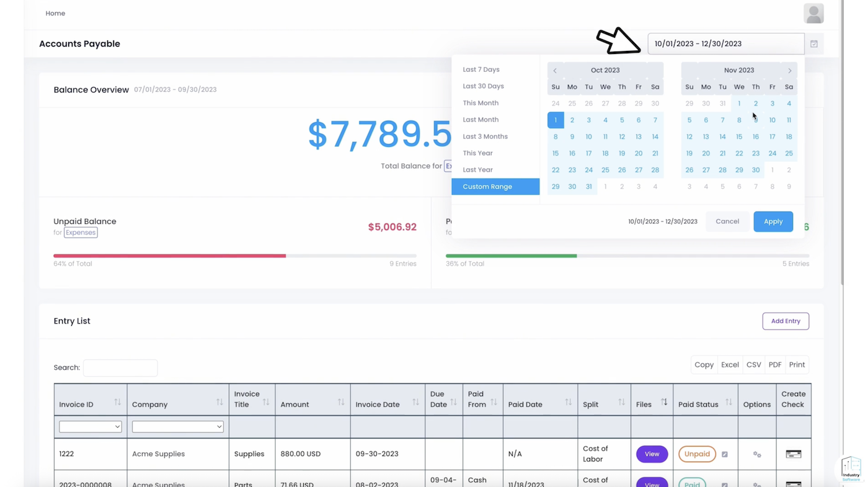Go to previous month in date picker

point(555,71)
